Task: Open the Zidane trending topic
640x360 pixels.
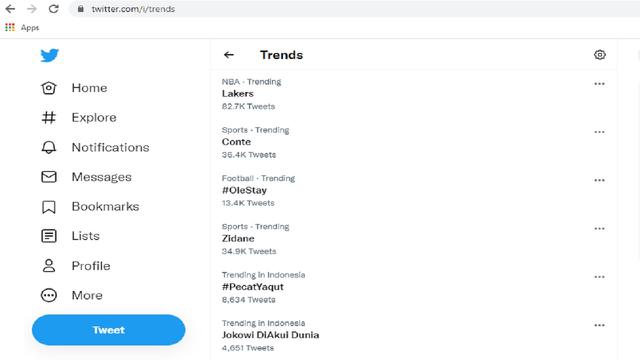Action: coord(238,238)
